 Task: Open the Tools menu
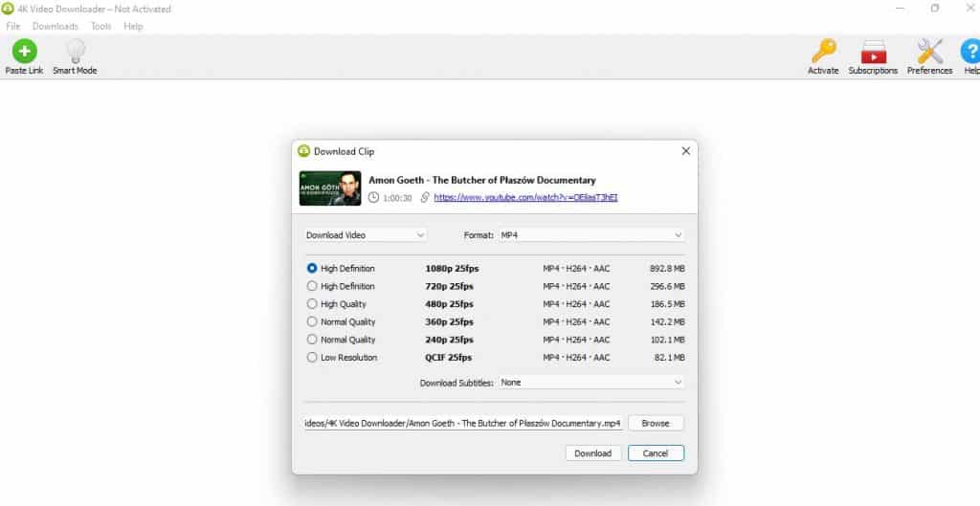101,26
